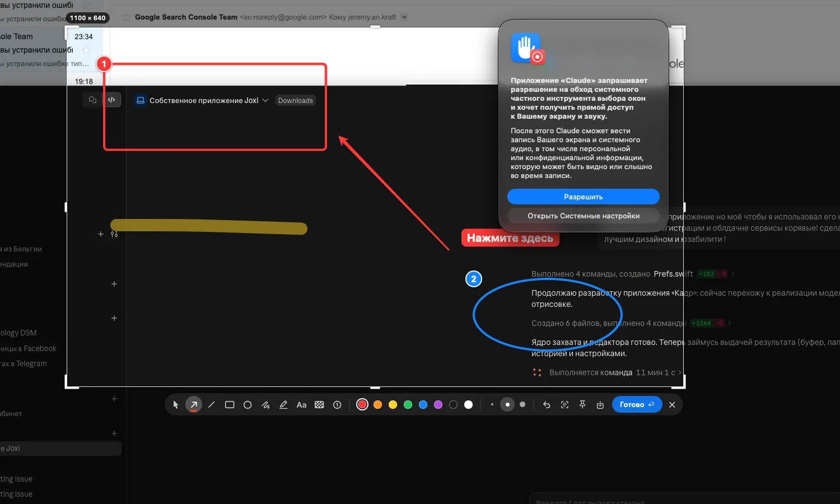Pick the white color swatch

[x=469, y=405]
